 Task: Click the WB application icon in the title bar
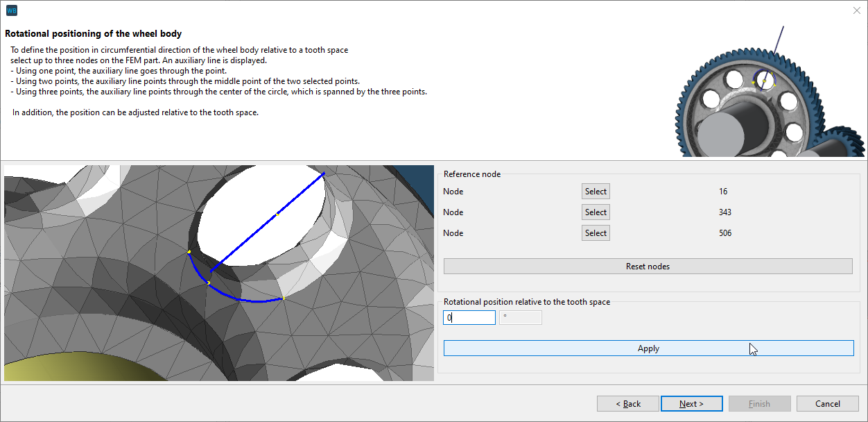coord(11,10)
